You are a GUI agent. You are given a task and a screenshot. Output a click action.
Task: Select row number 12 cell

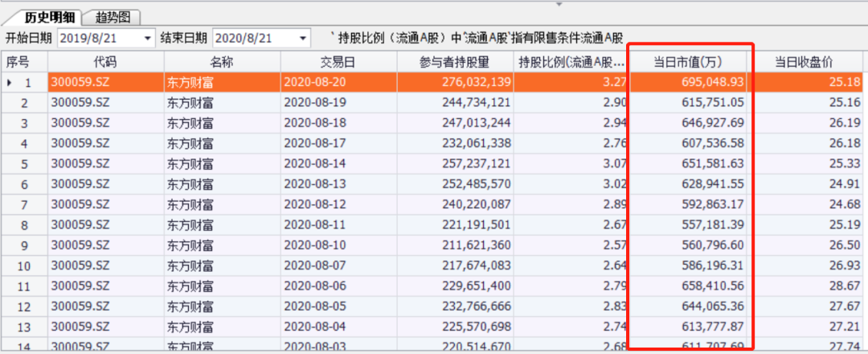pyautogui.click(x=24, y=306)
